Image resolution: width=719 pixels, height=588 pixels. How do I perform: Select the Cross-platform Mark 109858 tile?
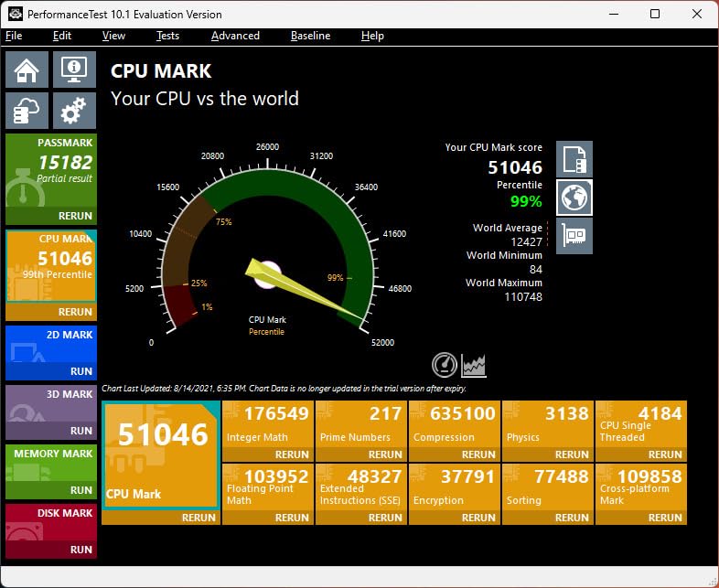tap(641, 487)
